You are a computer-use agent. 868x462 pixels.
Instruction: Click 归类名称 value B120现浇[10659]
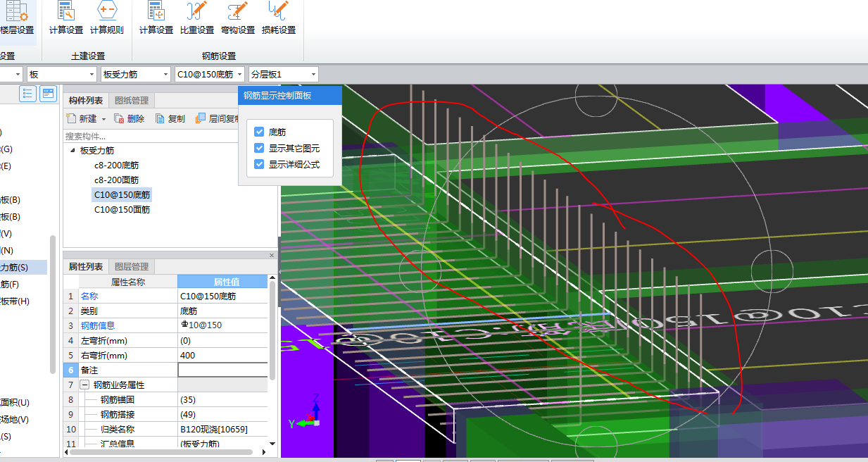pyautogui.click(x=222, y=429)
